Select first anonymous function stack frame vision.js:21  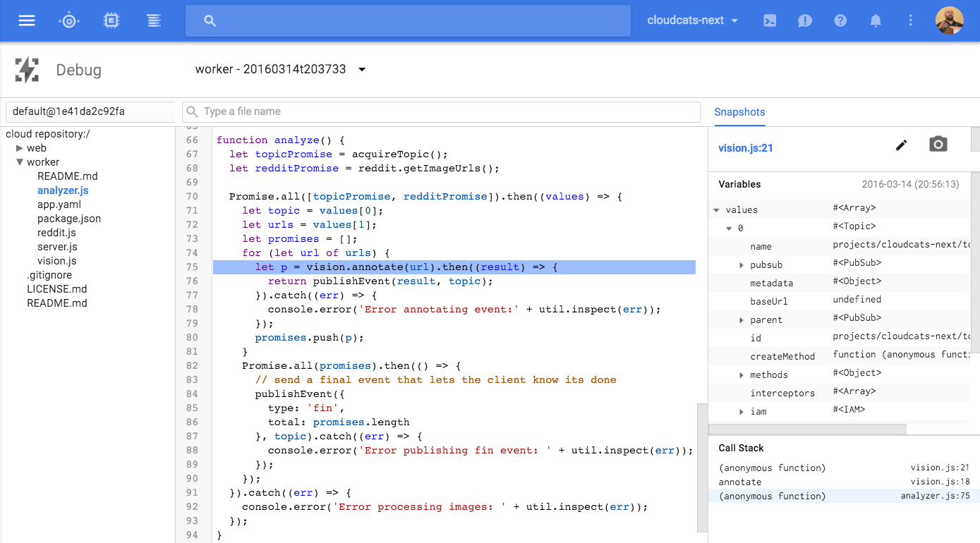click(844, 468)
